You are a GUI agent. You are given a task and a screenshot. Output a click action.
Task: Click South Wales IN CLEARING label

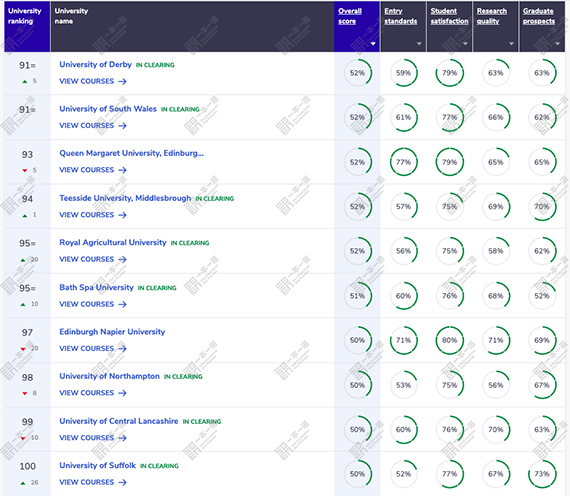[x=180, y=109]
